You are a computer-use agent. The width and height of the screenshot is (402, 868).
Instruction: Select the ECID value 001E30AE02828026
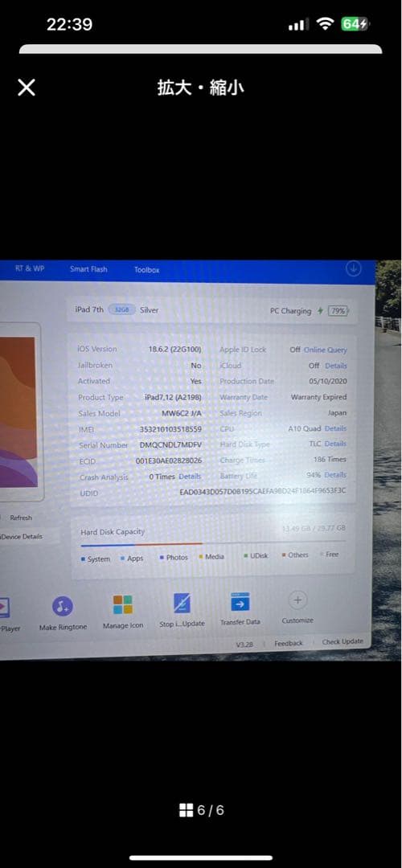tap(168, 461)
